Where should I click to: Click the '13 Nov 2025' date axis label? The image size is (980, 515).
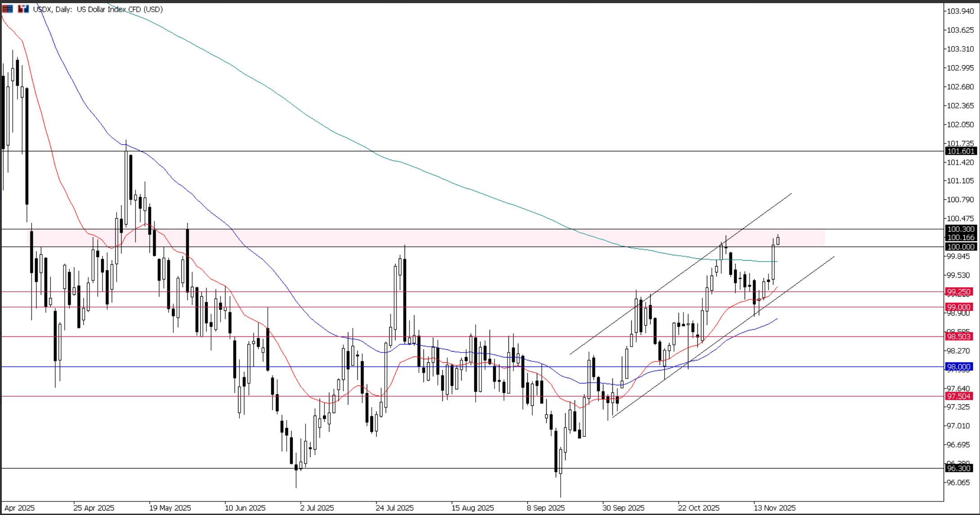pos(775,507)
